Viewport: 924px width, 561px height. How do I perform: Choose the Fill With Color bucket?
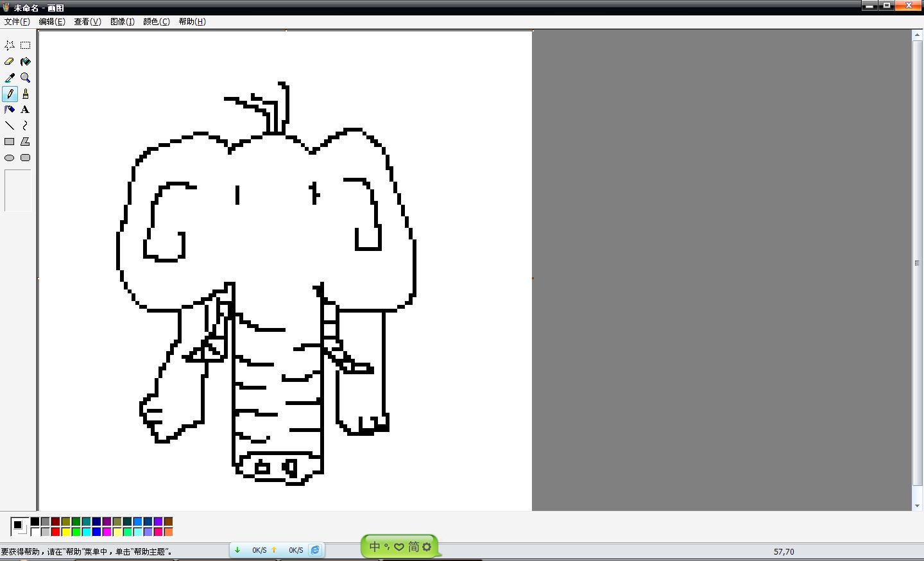[x=26, y=62]
